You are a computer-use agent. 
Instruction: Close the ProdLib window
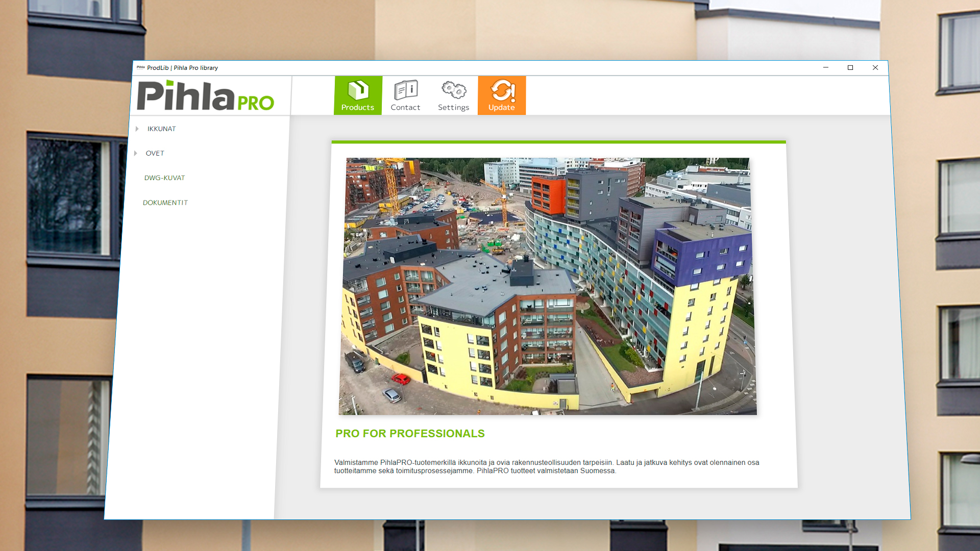point(875,68)
